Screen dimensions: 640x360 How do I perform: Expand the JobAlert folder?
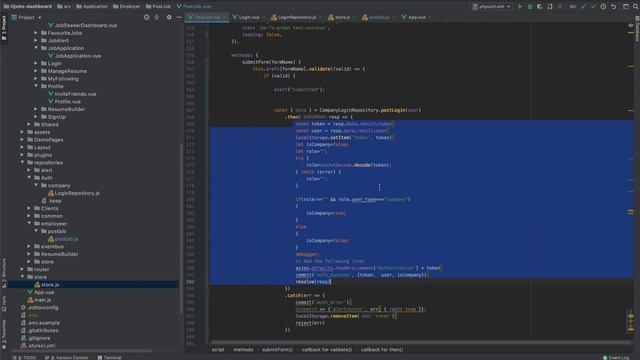[x=36, y=40]
